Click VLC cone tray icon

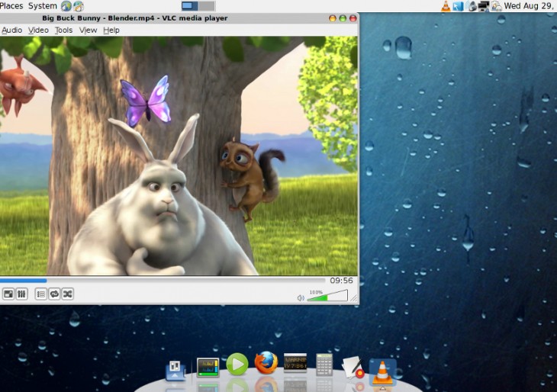[446, 5]
